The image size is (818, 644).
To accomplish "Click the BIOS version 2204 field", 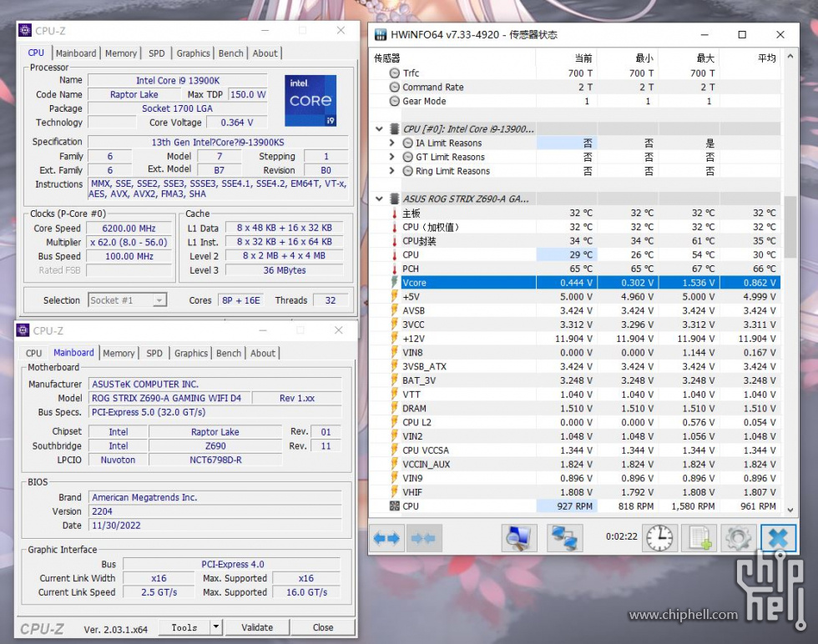I will (215, 511).
